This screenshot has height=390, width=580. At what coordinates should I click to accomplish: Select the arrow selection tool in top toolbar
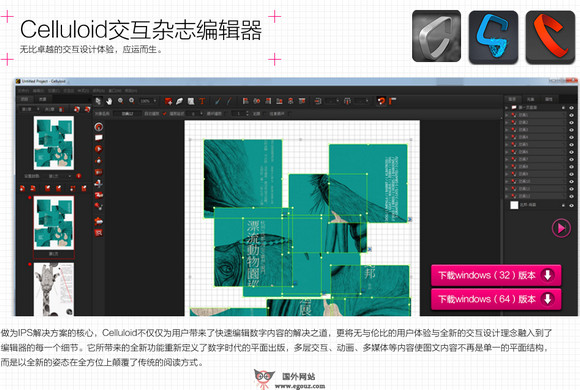pyautogui.click(x=98, y=101)
